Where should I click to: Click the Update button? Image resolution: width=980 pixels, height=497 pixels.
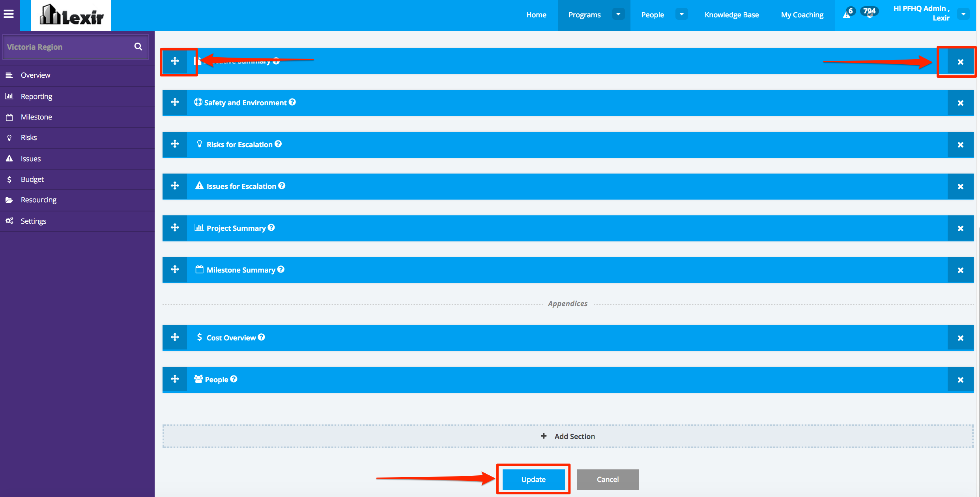(533, 479)
